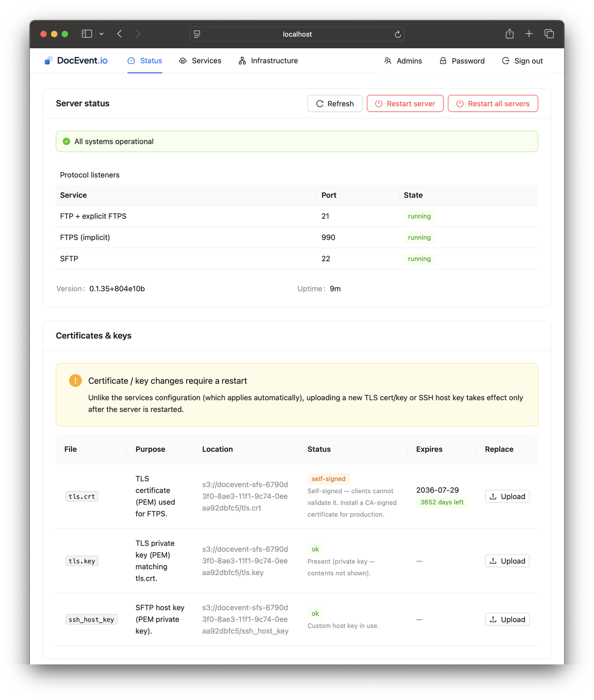Click the page settings icon in address bar
594x700 pixels.
coord(197,34)
